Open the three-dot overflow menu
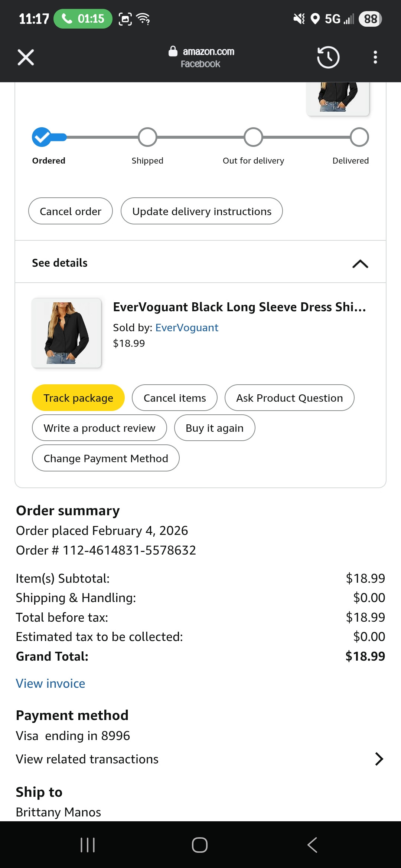The image size is (401, 868). [375, 57]
